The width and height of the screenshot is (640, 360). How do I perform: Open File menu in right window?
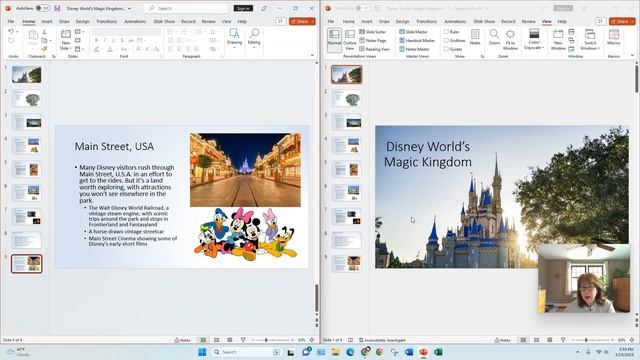click(331, 21)
